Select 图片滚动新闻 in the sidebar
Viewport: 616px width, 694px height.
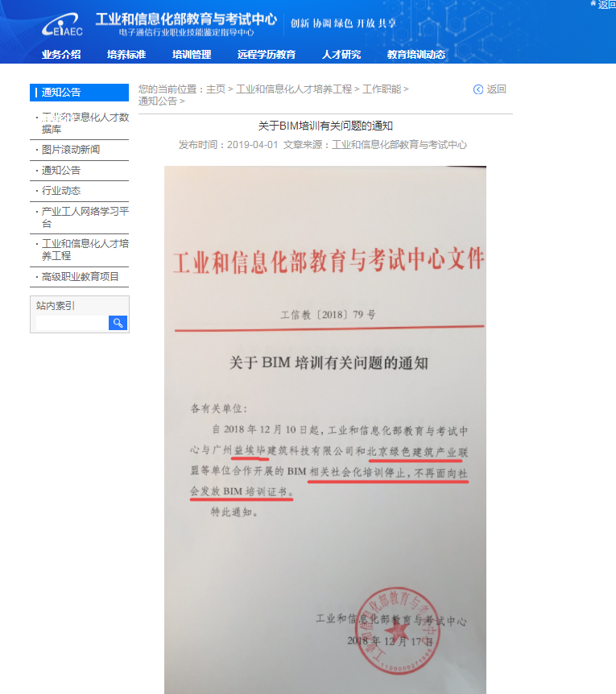pos(71,150)
